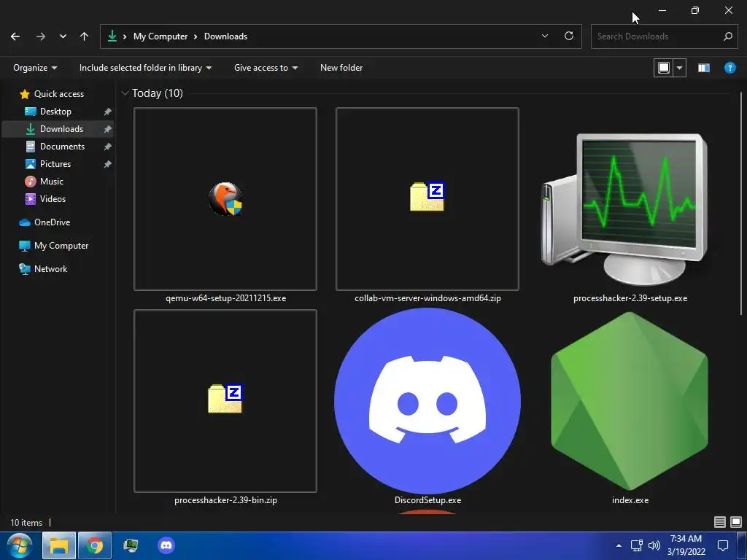The height and width of the screenshot is (560, 747).
Task: Select the DiscordSetup.exe Discord logo thumbnail
Action: point(427,401)
